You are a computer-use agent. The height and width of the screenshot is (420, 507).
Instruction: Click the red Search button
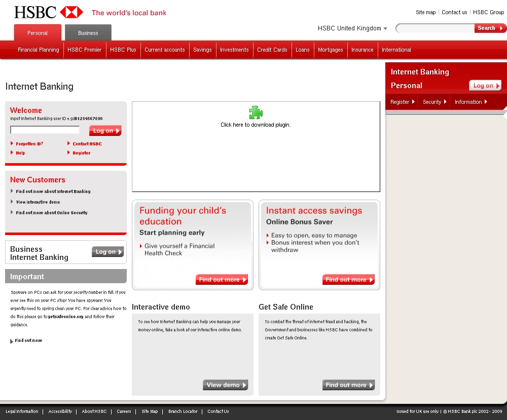coord(490,28)
